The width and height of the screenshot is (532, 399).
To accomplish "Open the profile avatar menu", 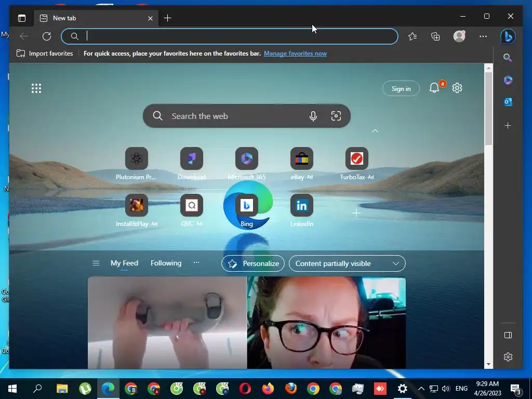I will pos(459,36).
